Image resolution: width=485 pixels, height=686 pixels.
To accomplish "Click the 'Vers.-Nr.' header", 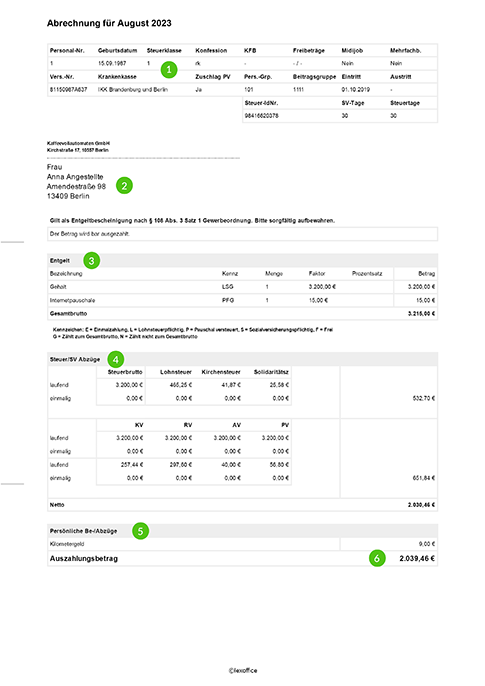I will (x=62, y=77).
